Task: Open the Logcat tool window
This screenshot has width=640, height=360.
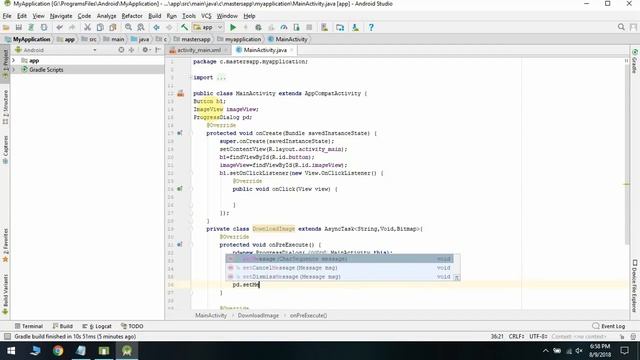Action: click(97, 326)
